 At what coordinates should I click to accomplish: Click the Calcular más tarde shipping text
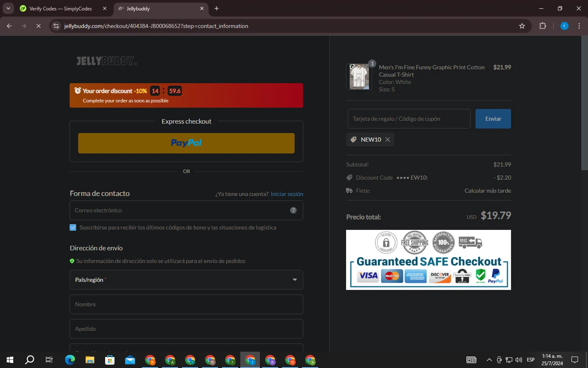[x=488, y=191]
